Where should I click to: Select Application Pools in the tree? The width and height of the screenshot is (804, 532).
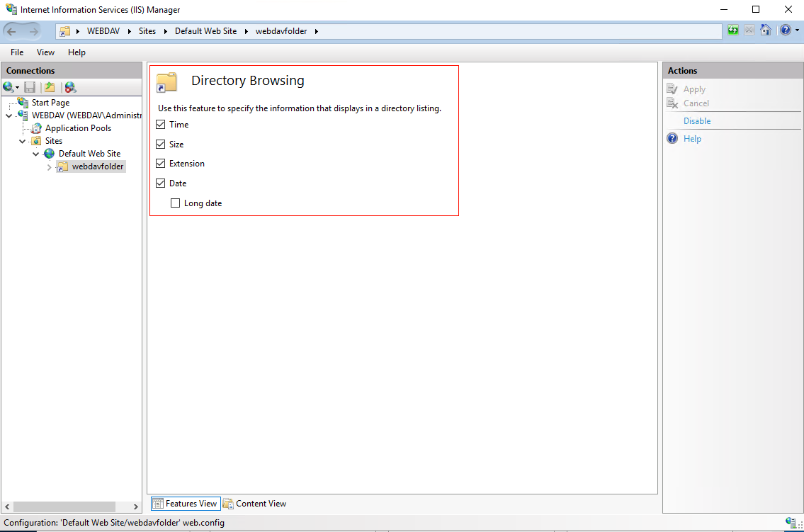(78, 128)
